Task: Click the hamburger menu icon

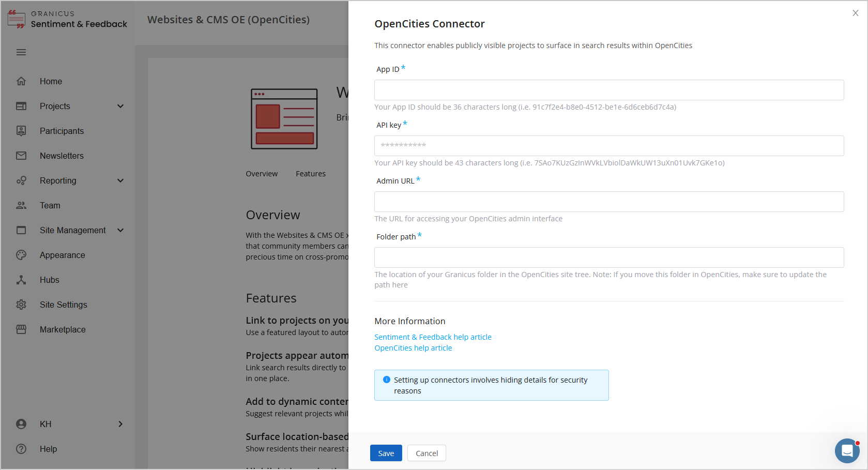Action: pyautogui.click(x=21, y=52)
